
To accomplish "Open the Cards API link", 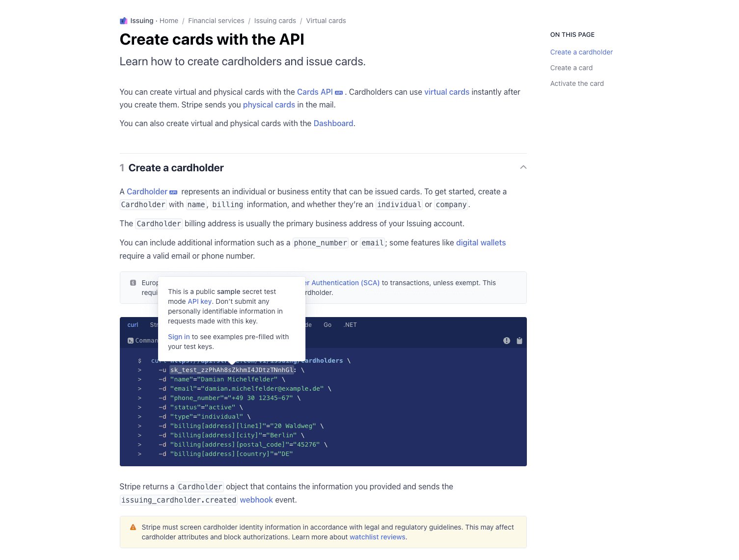I will pyautogui.click(x=315, y=92).
